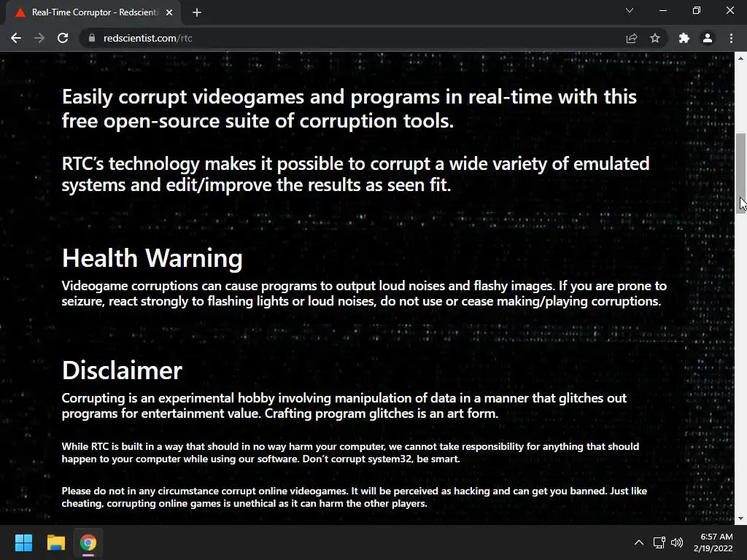Click the Disclaimer heading
The height and width of the screenshot is (560, 747).
point(122,370)
